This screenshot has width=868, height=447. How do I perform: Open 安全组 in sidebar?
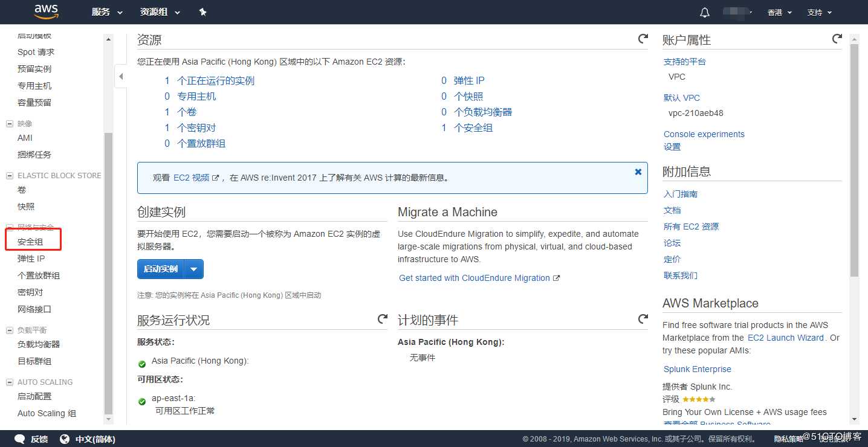[30, 242]
